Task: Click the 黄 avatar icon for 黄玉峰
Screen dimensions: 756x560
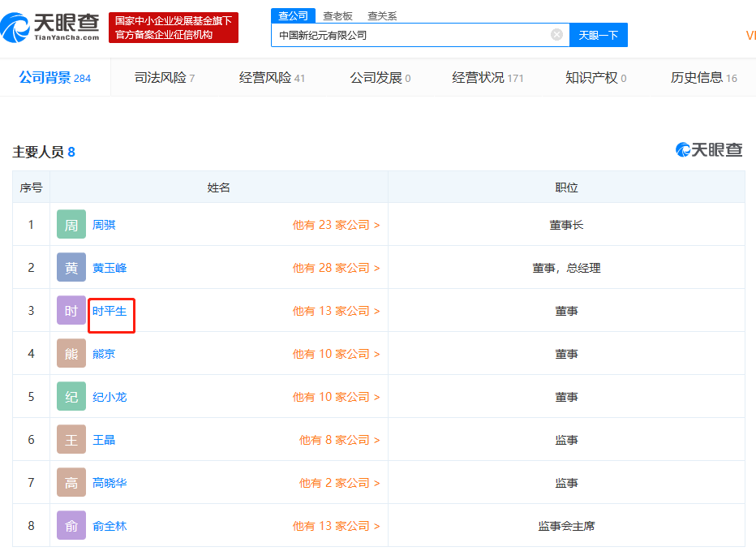Action: (x=71, y=267)
